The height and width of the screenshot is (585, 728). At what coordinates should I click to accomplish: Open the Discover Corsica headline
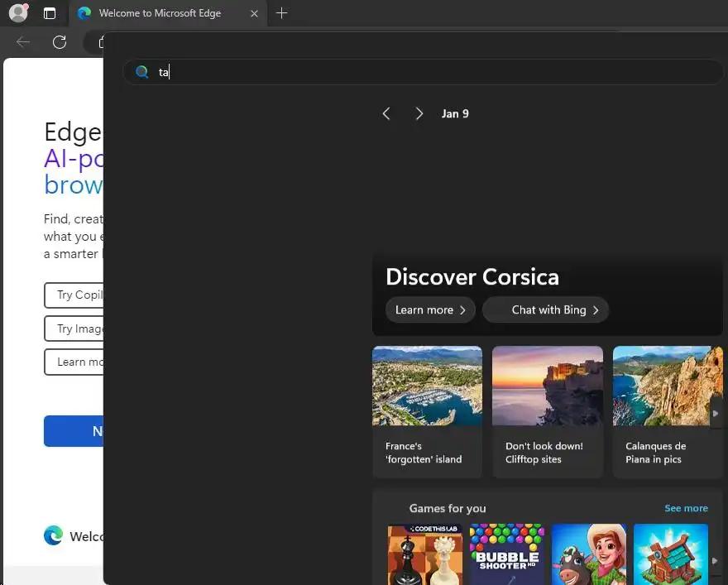click(x=472, y=276)
